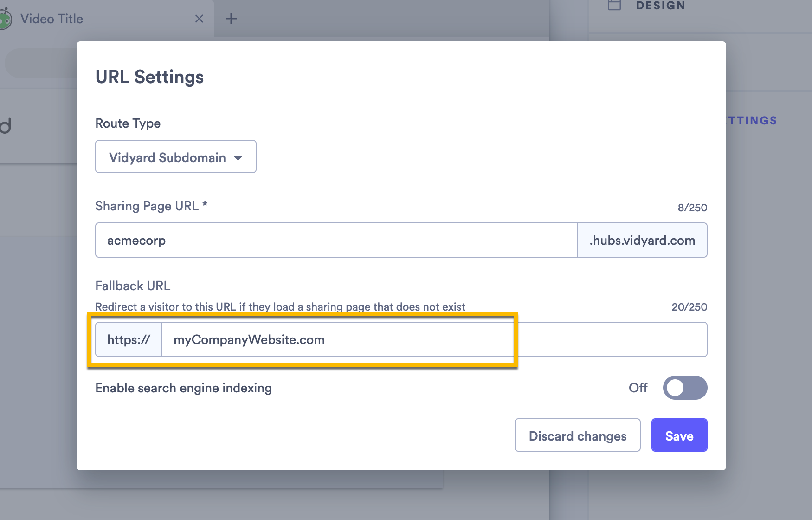The width and height of the screenshot is (812, 520).
Task: Open the Design tab in the background
Action: coord(661,6)
